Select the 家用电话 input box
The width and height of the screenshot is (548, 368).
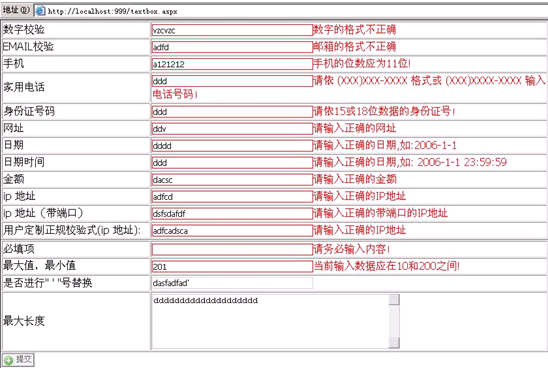coord(232,81)
